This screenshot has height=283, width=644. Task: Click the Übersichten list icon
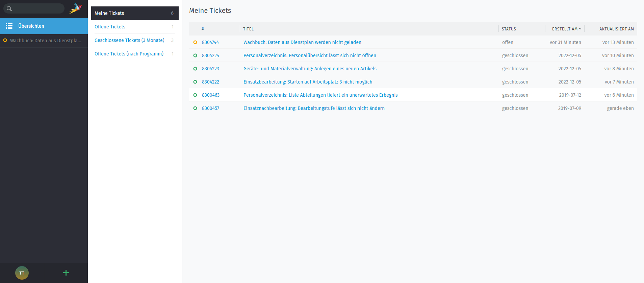[9, 26]
